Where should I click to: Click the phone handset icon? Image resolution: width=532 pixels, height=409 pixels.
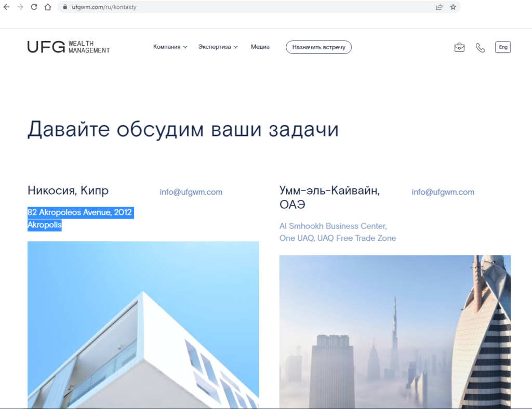[480, 47]
